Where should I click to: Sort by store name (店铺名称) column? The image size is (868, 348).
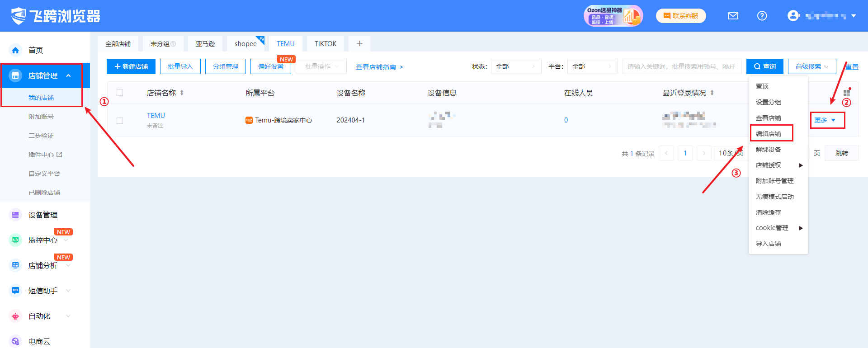(x=182, y=93)
